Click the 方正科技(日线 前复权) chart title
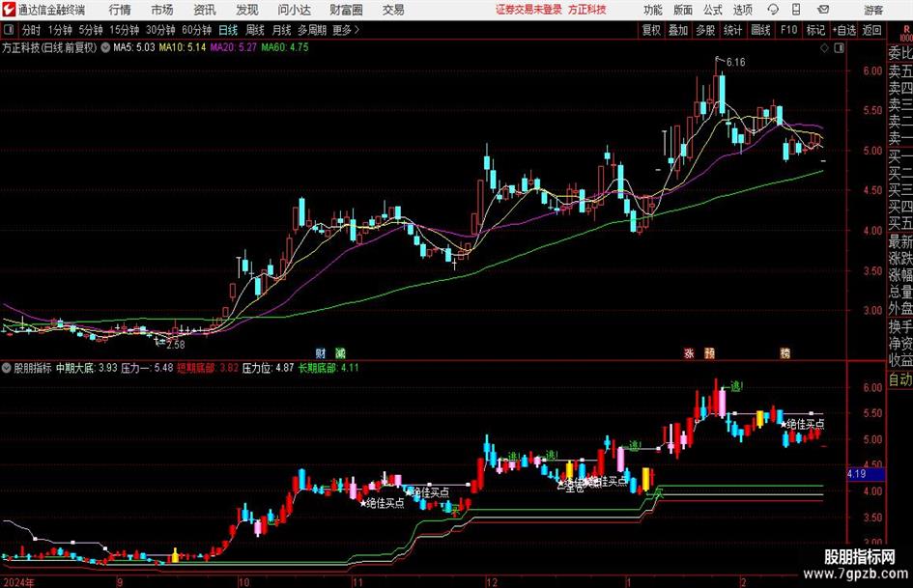The image size is (913, 588). 49,47
